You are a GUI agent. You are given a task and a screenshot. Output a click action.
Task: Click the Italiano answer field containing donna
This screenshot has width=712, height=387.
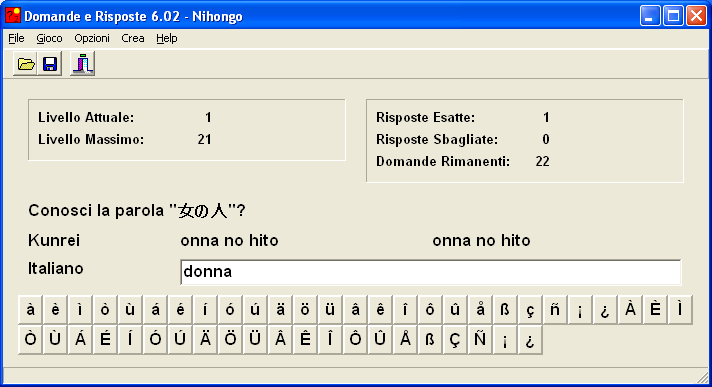pos(430,272)
